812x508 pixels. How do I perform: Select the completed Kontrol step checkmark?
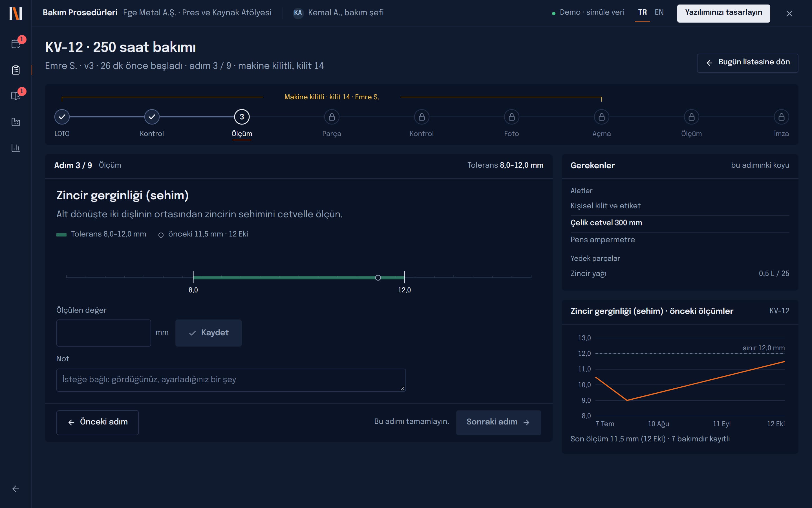pos(152,117)
